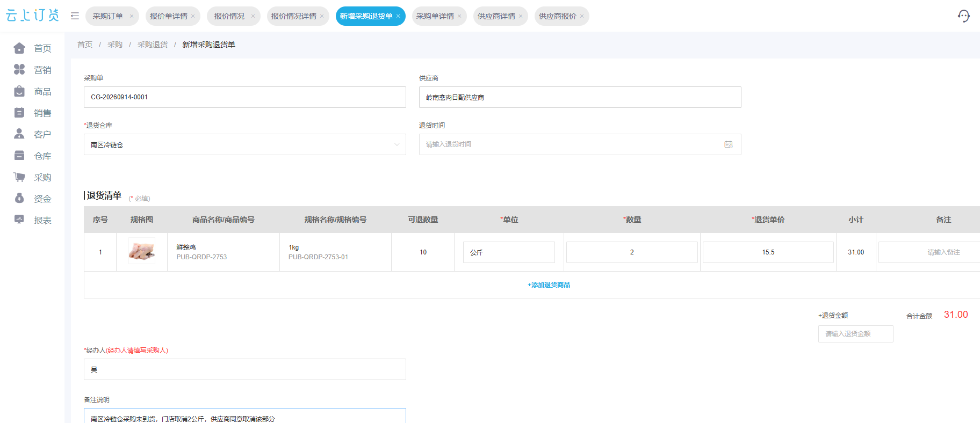Open the calendar icon in 退货时间 field

[729, 144]
